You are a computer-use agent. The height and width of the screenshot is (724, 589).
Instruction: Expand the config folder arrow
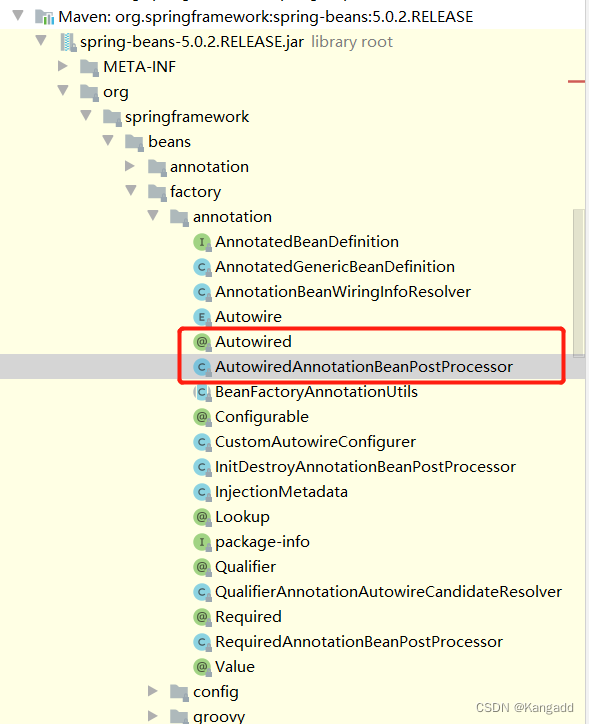153,691
